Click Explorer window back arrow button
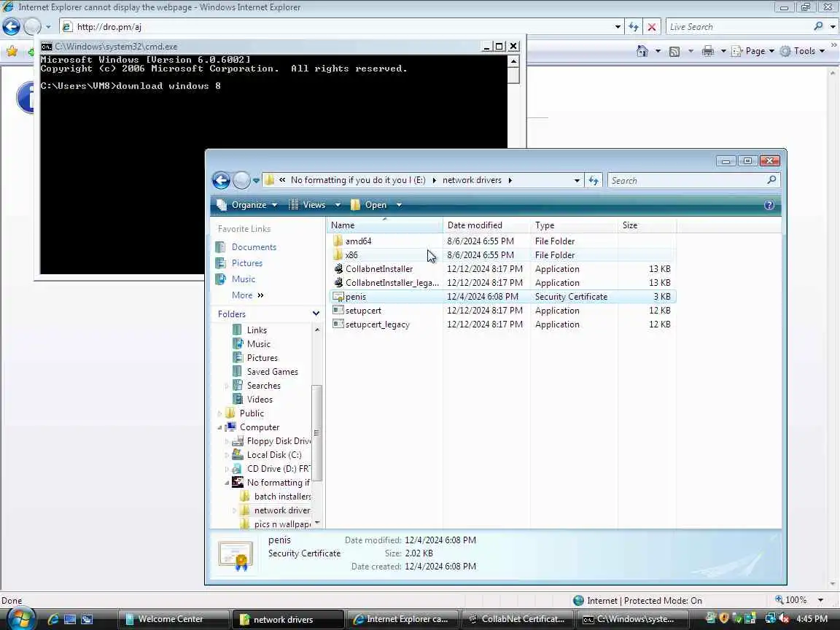Image resolution: width=840 pixels, height=630 pixels. coord(221,181)
